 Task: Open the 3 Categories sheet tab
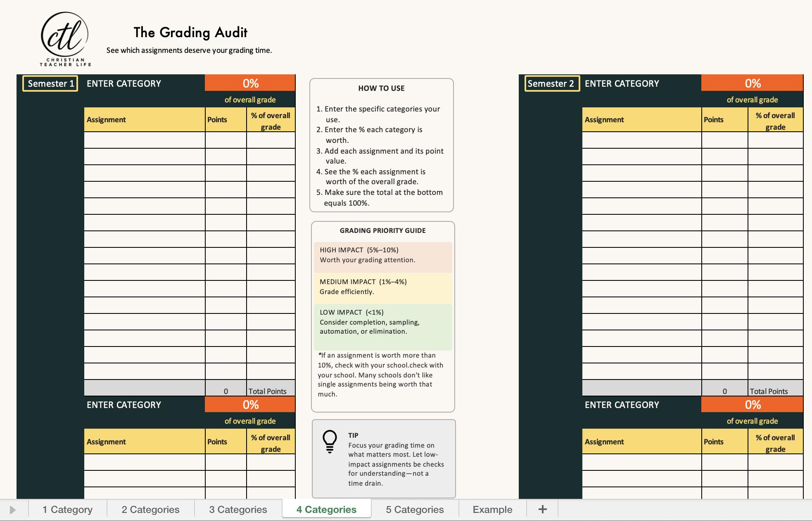(238, 509)
